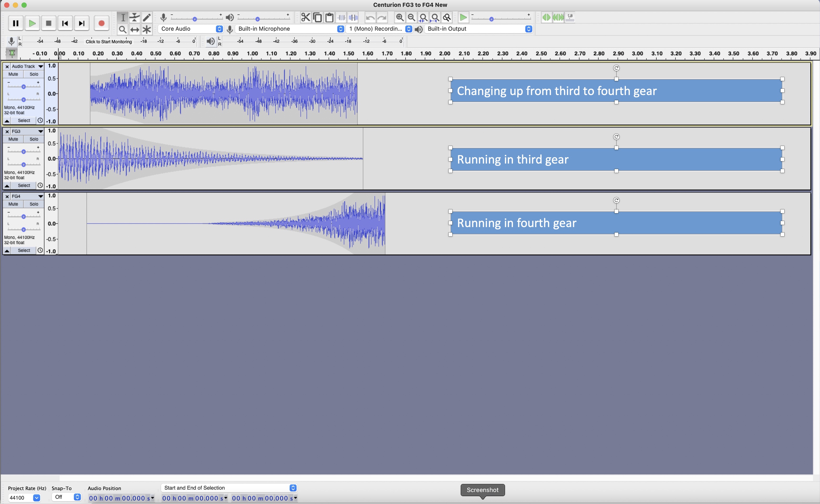Click Fit Selection to Width icon

coord(423,17)
